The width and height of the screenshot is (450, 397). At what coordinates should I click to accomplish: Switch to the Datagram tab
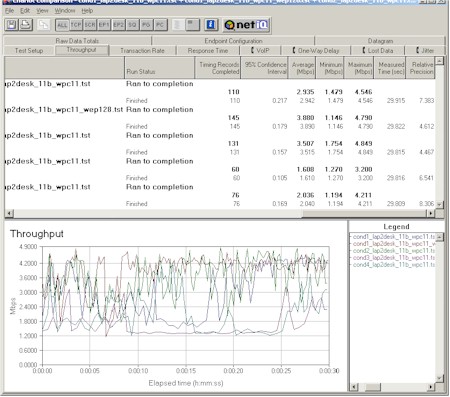point(380,41)
